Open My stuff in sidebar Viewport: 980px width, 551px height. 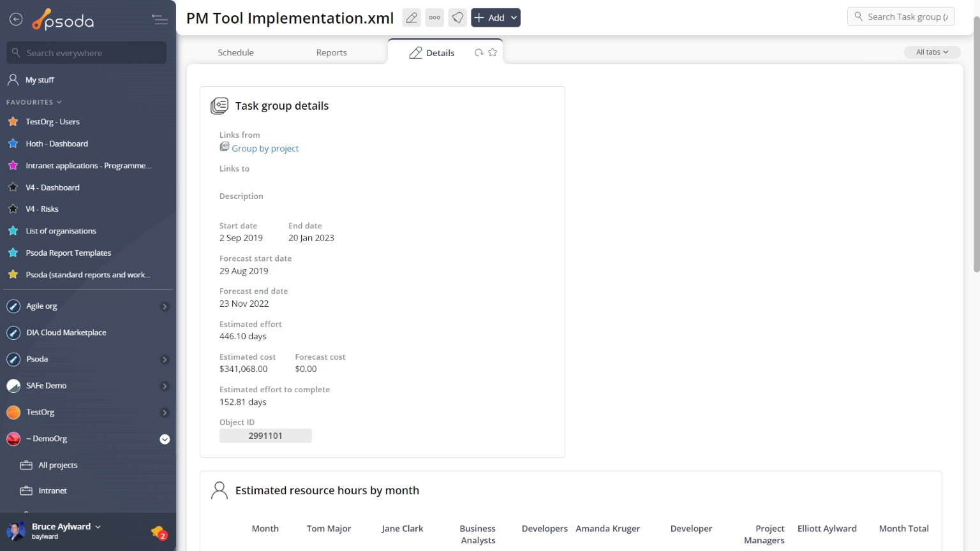tap(40, 80)
